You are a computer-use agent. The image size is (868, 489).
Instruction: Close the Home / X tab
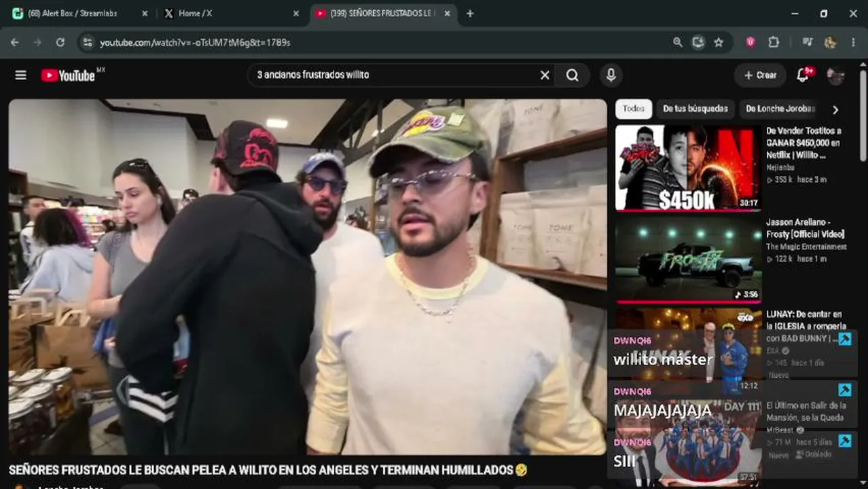[x=296, y=14]
